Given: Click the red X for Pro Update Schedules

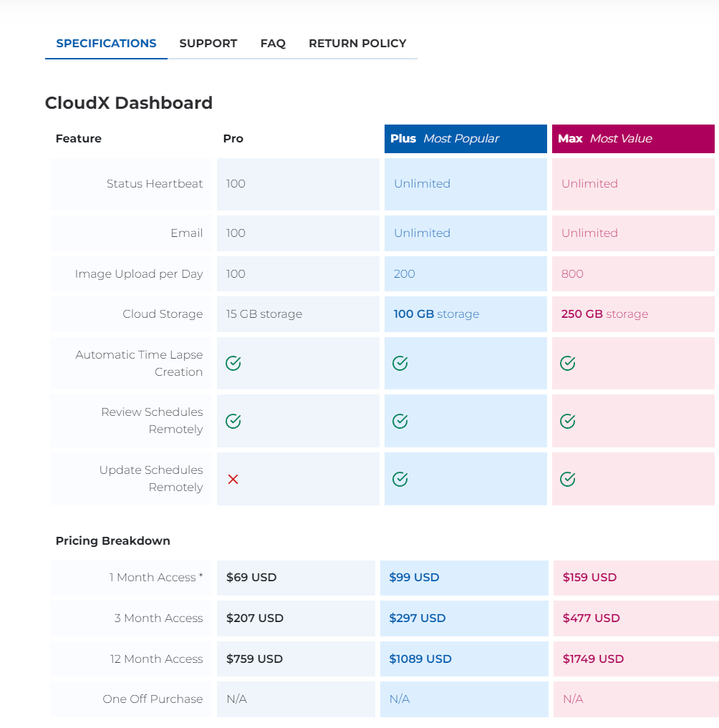Looking at the screenshot, I should (233, 479).
